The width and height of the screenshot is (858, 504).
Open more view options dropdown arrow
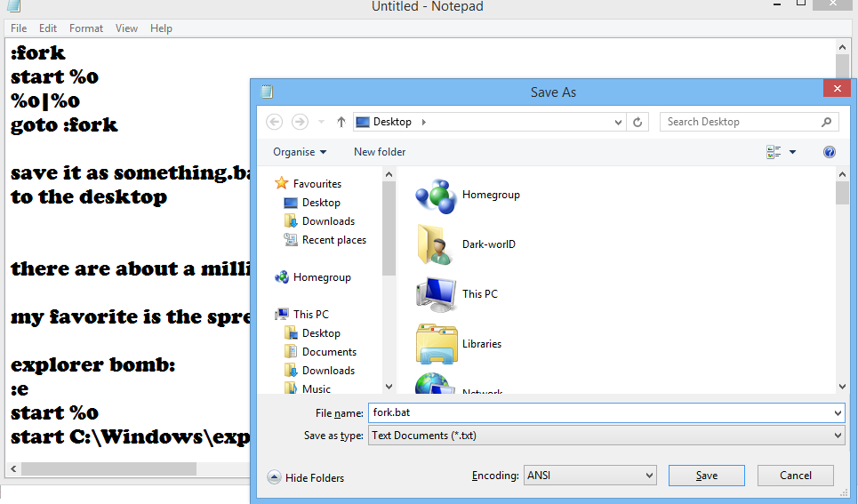click(792, 152)
